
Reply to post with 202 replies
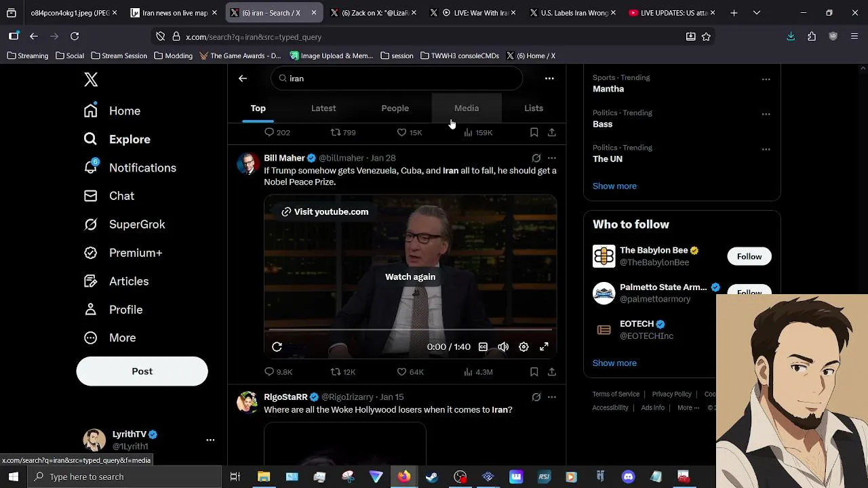[277, 133]
